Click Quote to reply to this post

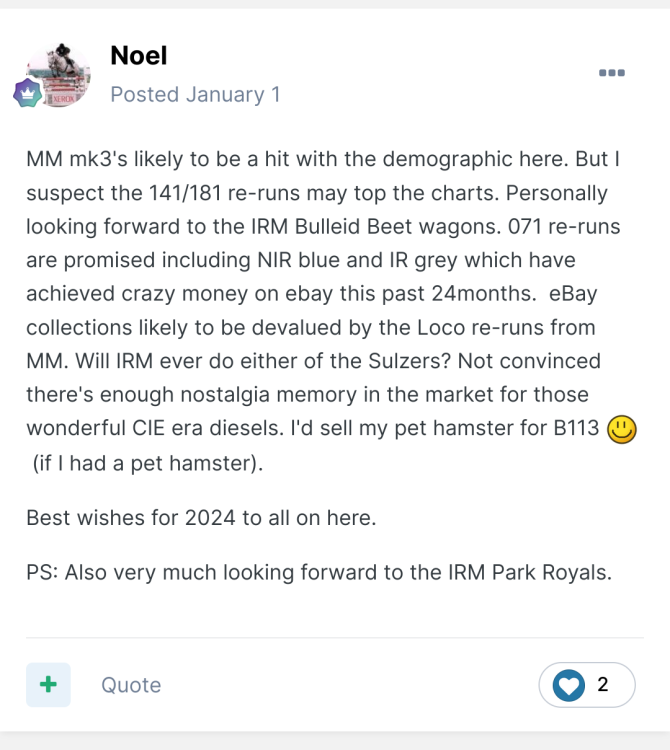pyautogui.click(x=131, y=685)
